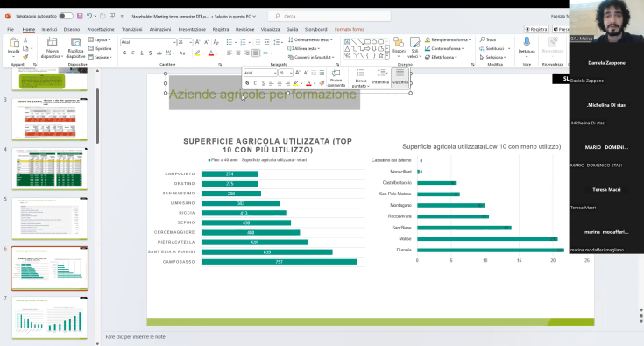Open Contorno forma dropdown
Viewport: 644px width, 346px height.
tap(444, 48)
